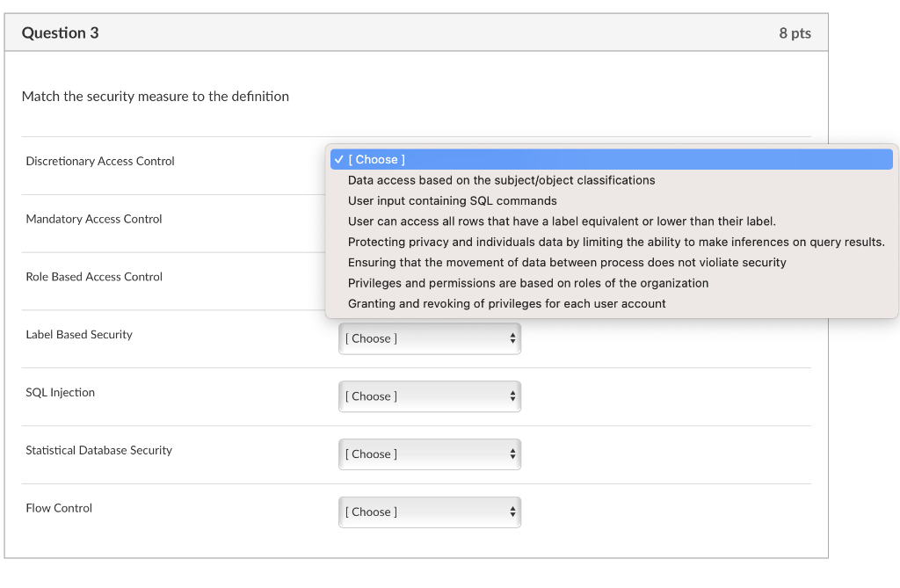Choose "Granting and revoking of privileges" option
The height and width of the screenshot is (588, 900).
506,304
